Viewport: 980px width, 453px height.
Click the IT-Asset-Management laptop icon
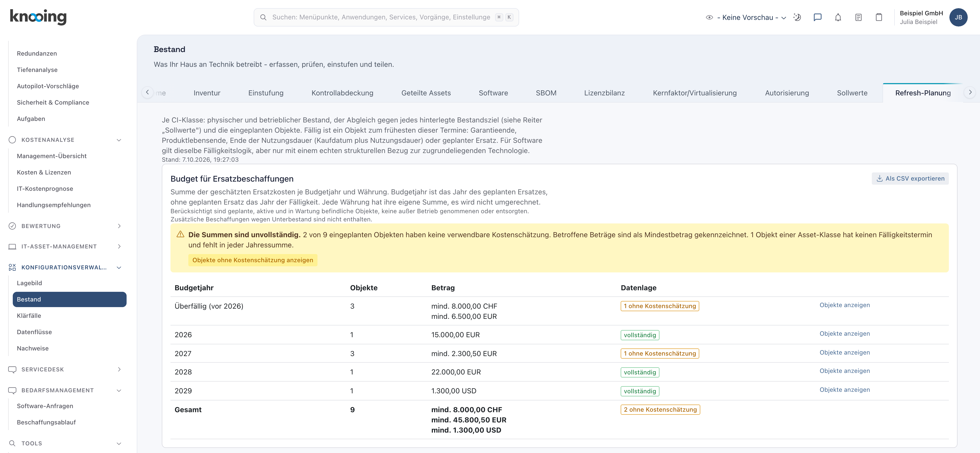(12, 247)
